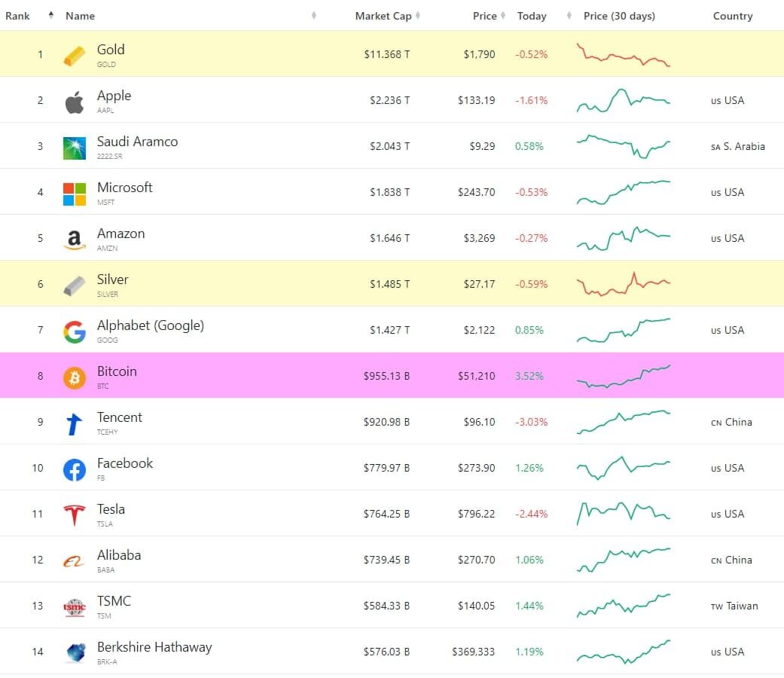Open the Berkshire Hathaway link
Image resolution: width=784 pixels, height=678 pixels.
pos(154,648)
